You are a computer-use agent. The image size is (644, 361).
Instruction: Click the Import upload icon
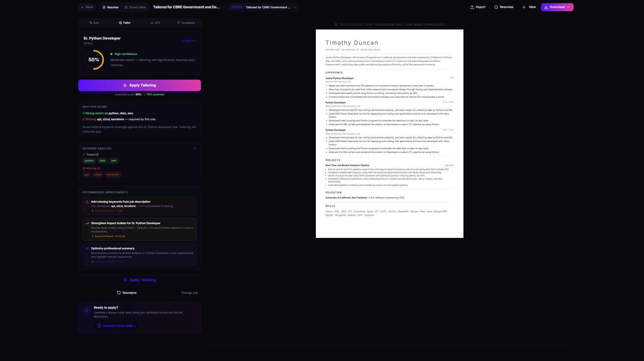pos(472,7)
